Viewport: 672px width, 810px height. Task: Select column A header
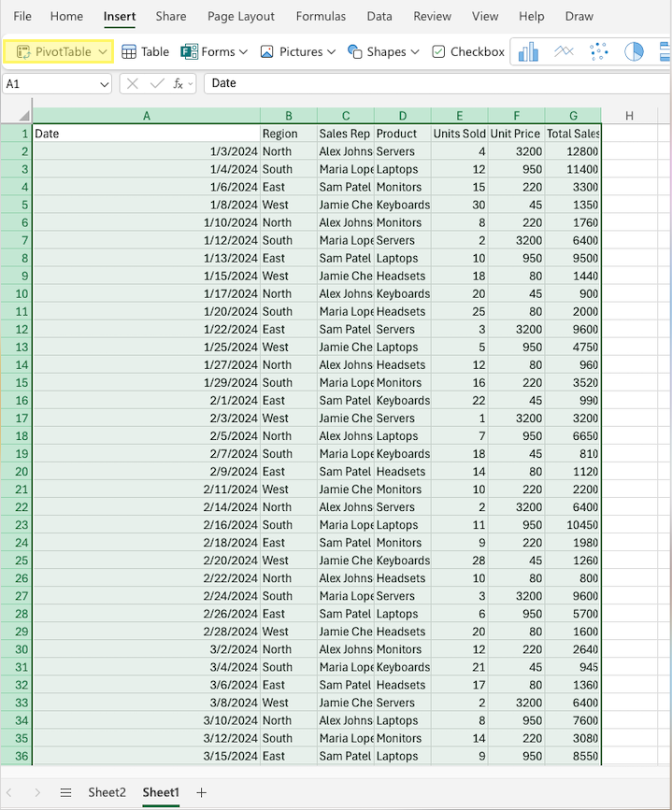point(147,116)
